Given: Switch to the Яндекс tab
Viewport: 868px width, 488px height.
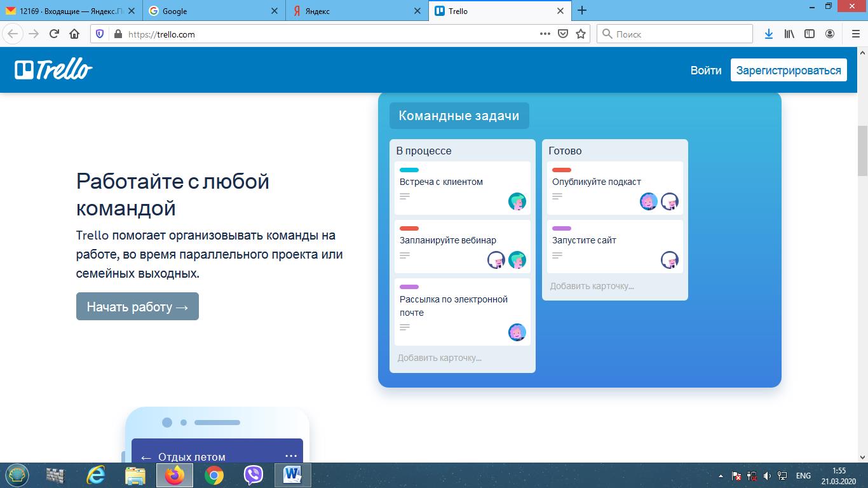Looking at the screenshot, I should [x=356, y=11].
